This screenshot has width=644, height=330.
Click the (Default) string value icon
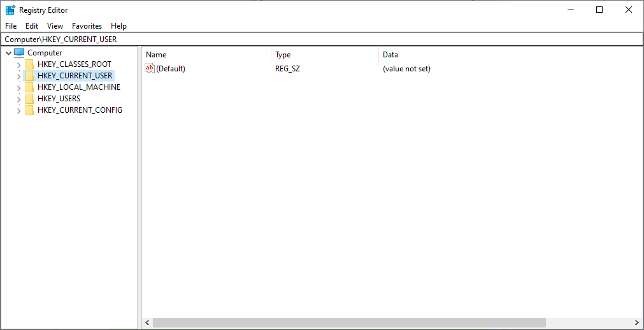tap(150, 68)
